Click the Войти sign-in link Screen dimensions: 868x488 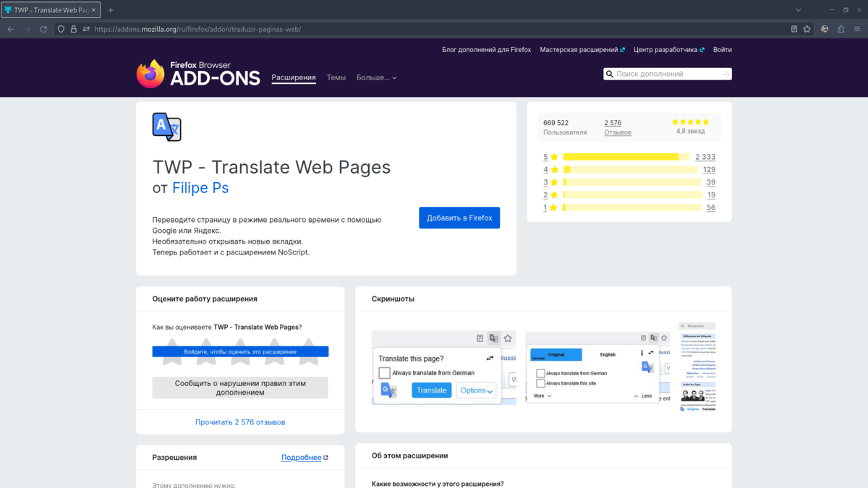tap(723, 50)
